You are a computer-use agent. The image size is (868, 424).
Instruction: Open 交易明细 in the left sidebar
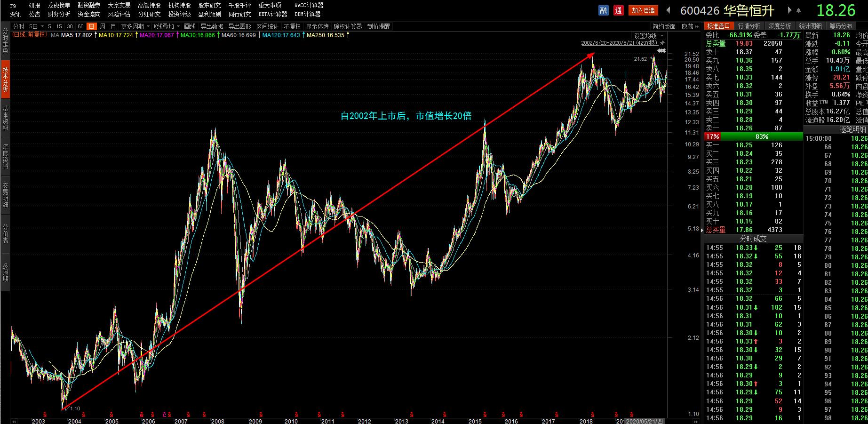tap(5, 195)
